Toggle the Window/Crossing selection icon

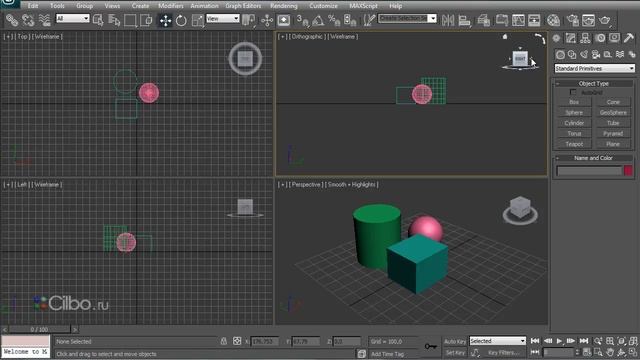pyautogui.click(x=146, y=20)
